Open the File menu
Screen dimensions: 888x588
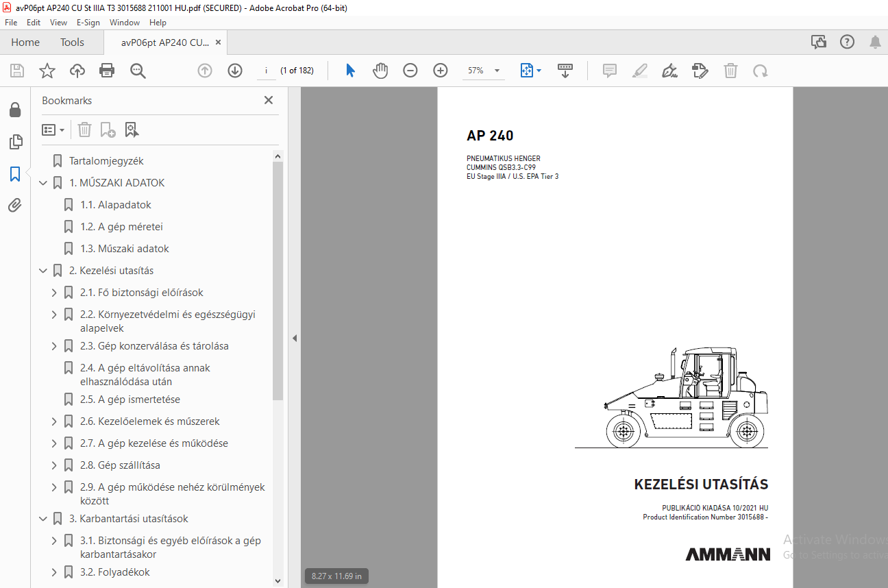pos(11,23)
